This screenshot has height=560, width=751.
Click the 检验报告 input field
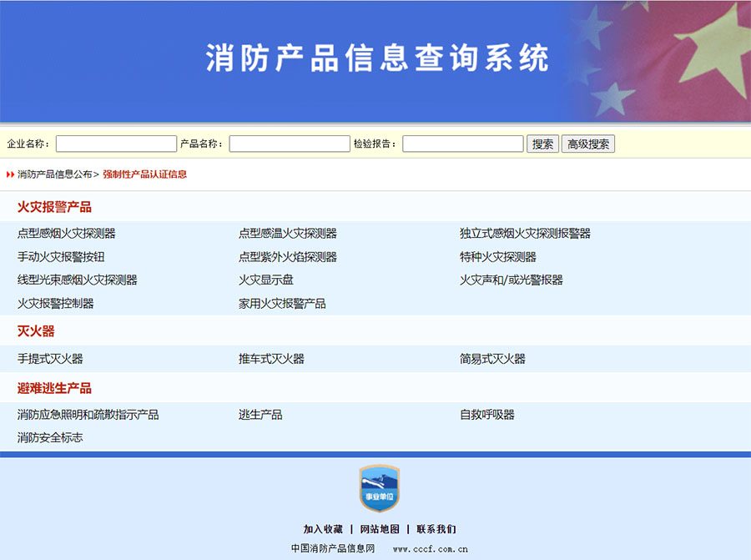coord(462,144)
